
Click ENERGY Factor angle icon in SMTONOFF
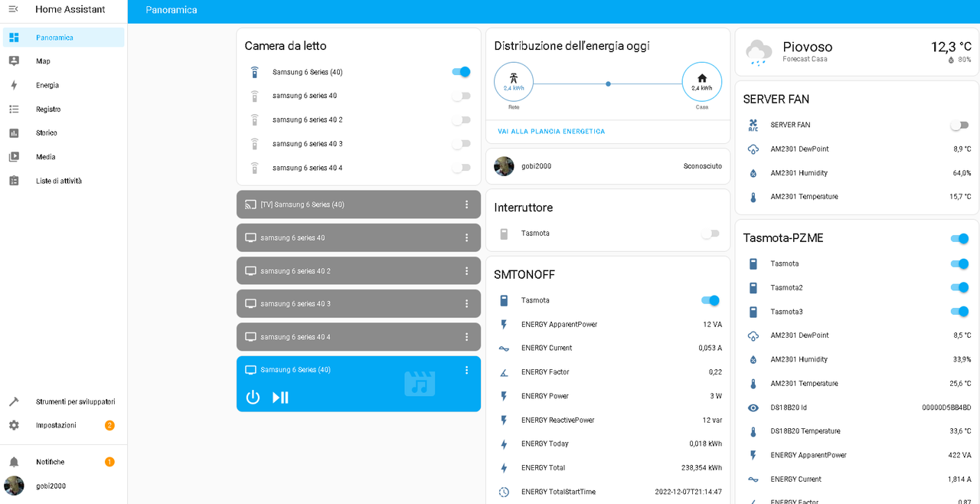pos(504,372)
